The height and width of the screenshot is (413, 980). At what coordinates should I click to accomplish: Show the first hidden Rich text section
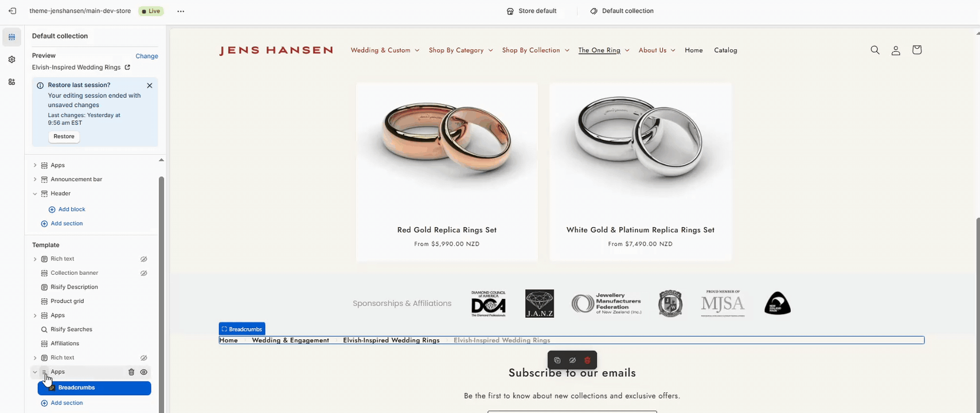click(144, 259)
